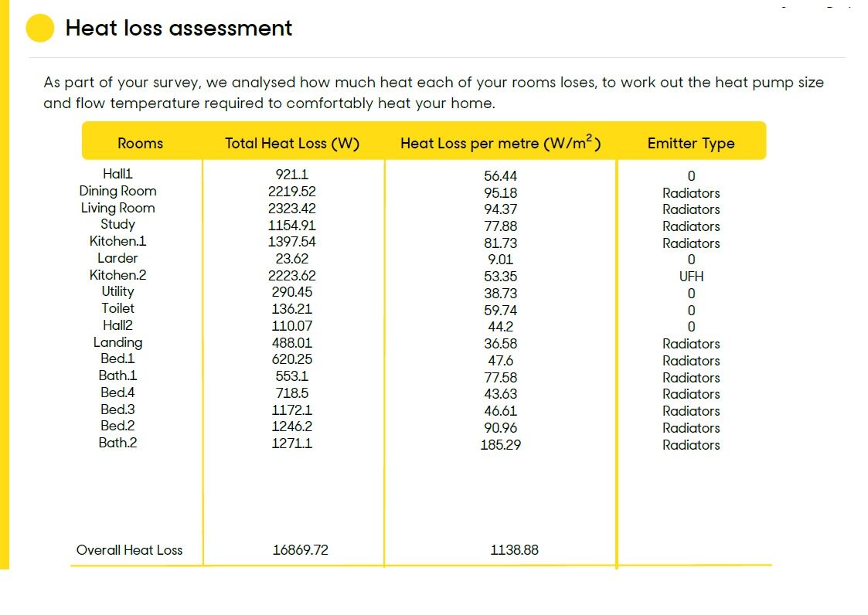Click the per-metre value 94.37
The width and height of the screenshot is (868, 615).
[500, 209]
